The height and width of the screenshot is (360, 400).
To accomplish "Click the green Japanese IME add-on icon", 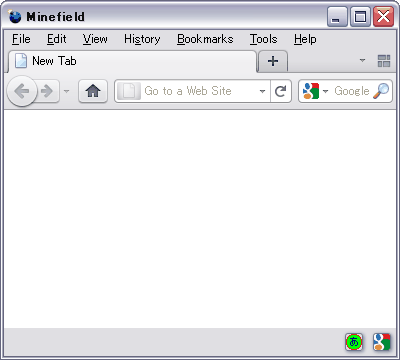I will coord(354,342).
